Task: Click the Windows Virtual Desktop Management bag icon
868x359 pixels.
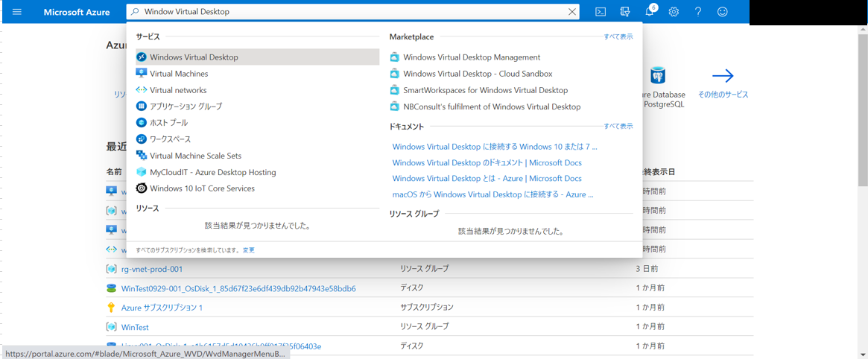Action: (395, 57)
